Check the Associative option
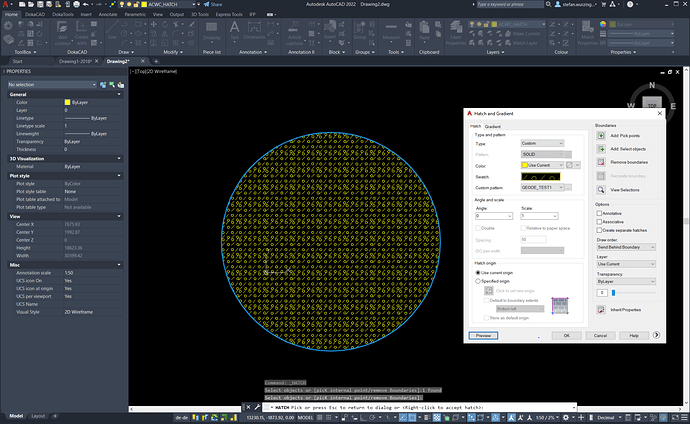 click(599, 221)
